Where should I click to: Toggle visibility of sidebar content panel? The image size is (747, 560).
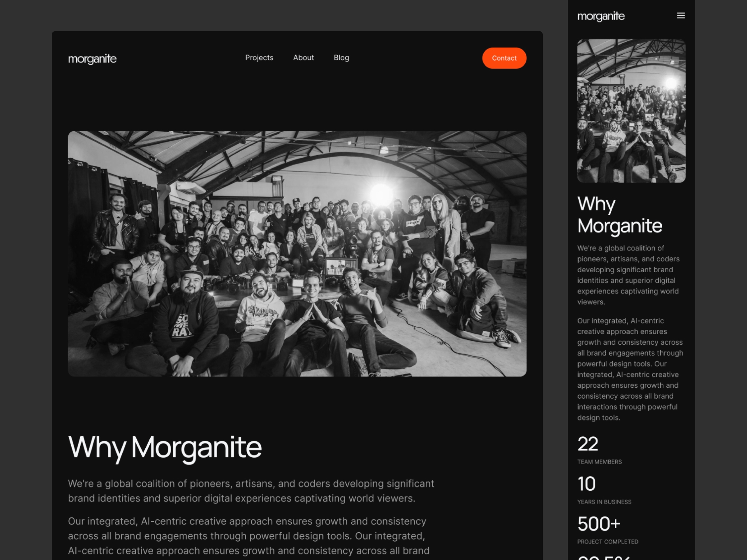[x=681, y=15]
